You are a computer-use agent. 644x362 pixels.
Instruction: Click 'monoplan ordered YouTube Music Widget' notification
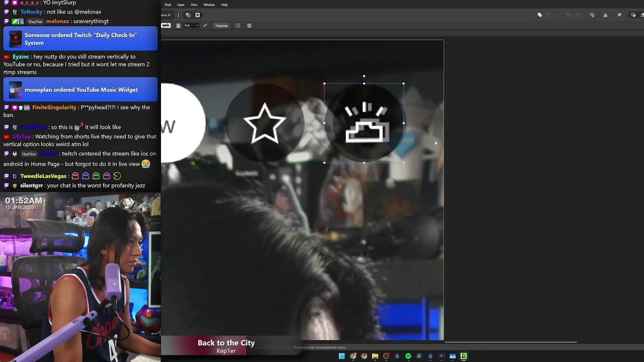[x=80, y=89]
